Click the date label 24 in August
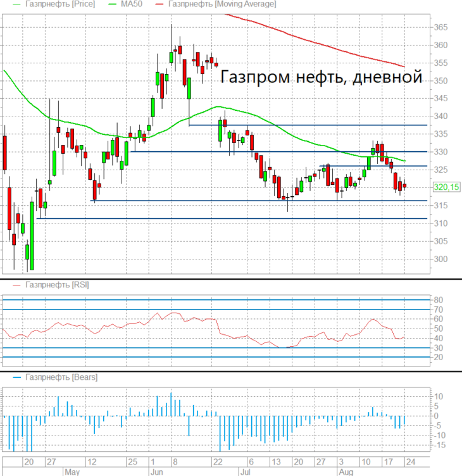 410,462
